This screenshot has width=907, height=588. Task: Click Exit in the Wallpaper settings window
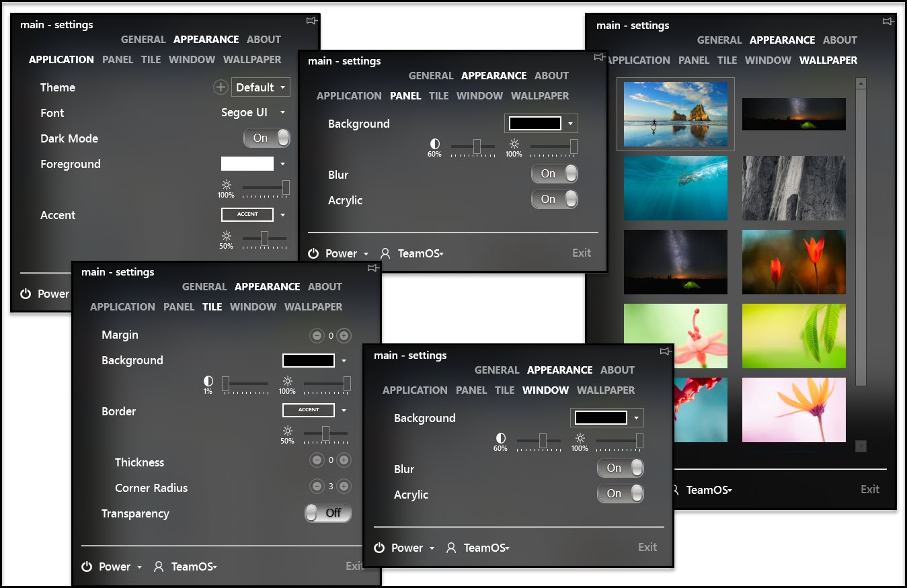point(870,489)
